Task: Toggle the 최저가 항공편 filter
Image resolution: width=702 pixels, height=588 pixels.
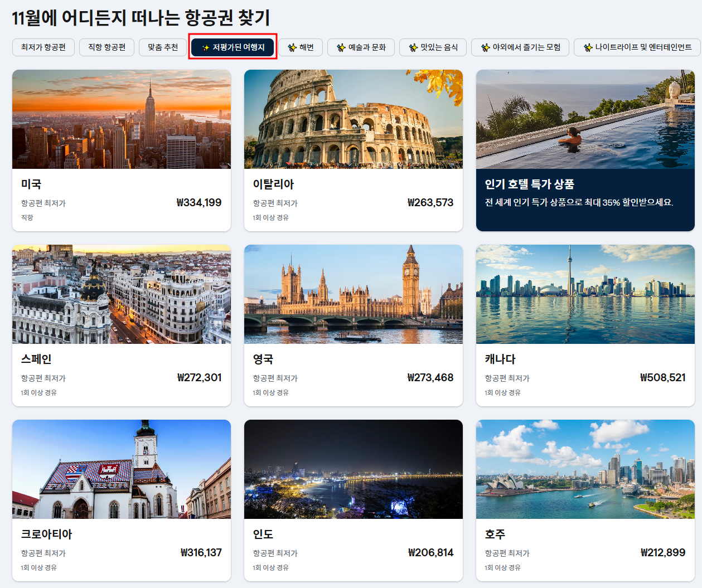Action: coord(43,47)
